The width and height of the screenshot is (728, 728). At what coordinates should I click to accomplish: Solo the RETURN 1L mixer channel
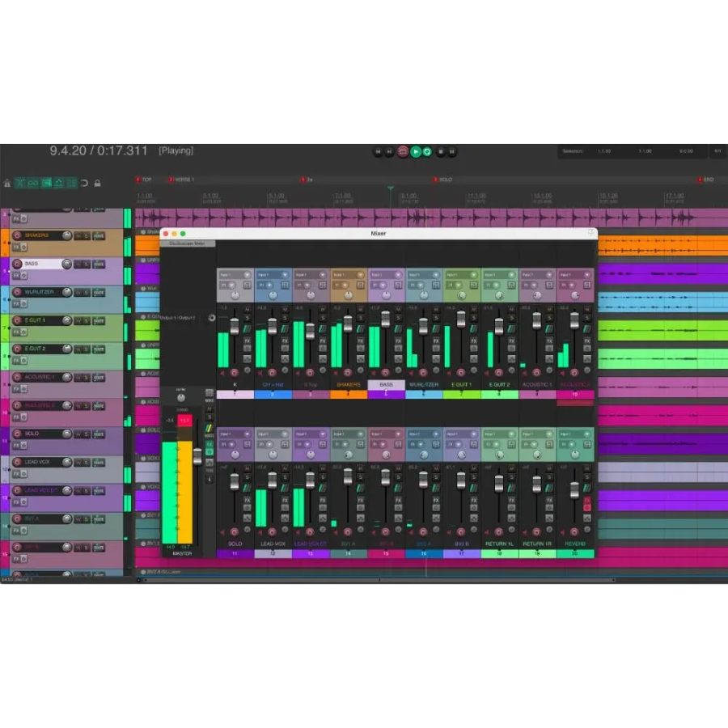coord(512,477)
